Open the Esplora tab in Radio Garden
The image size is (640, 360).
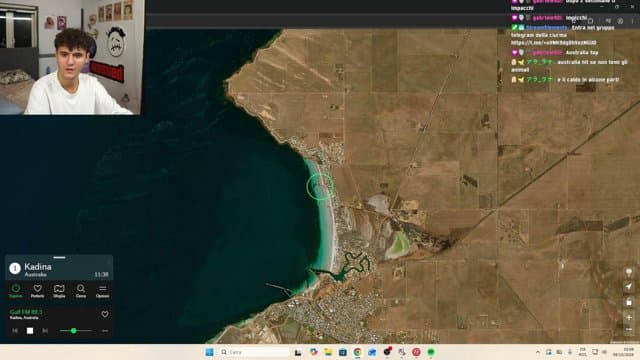tap(16, 291)
